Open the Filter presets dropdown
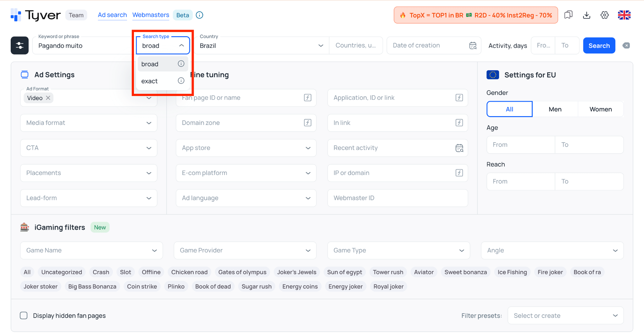This screenshot has width=644, height=333. coord(565,315)
